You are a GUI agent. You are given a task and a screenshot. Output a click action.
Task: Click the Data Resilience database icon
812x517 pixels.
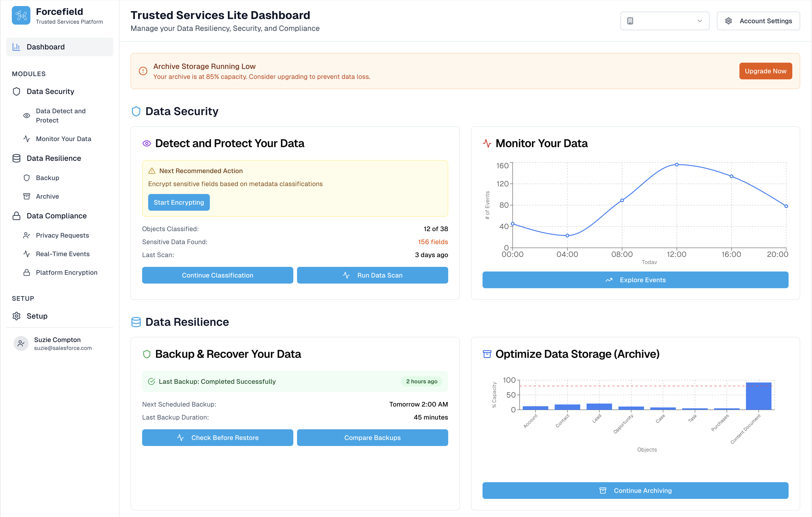[x=16, y=158]
